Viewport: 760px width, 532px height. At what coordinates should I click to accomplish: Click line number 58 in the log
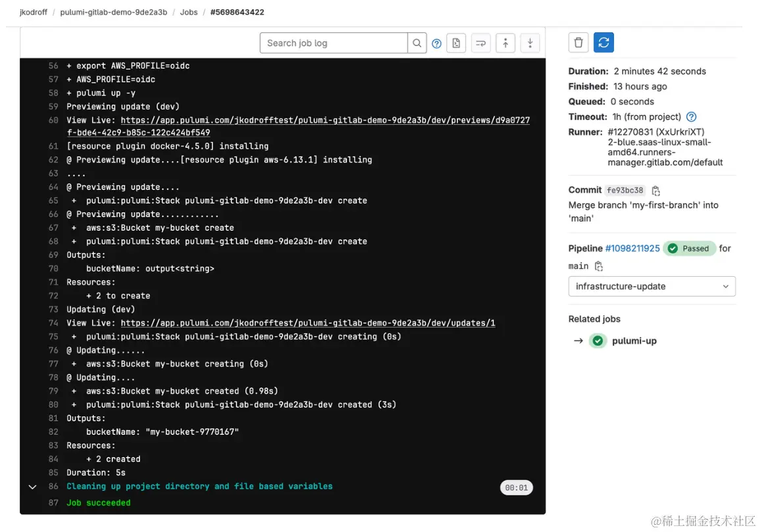coord(53,93)
